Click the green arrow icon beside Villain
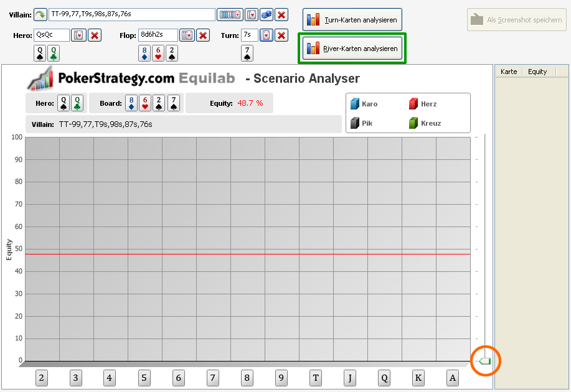This screenshot has height=392, width=571. coord(40,15)
